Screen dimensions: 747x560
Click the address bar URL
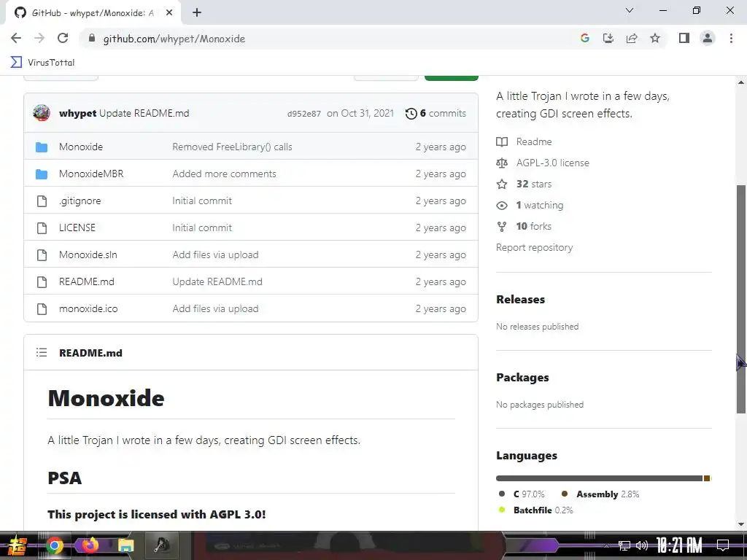pos(174,39)
